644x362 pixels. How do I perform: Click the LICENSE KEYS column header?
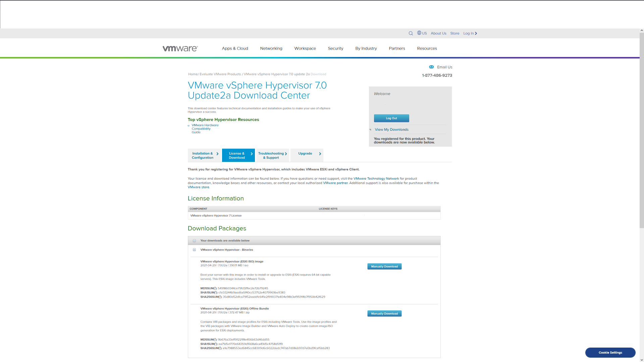click(328, 209)
